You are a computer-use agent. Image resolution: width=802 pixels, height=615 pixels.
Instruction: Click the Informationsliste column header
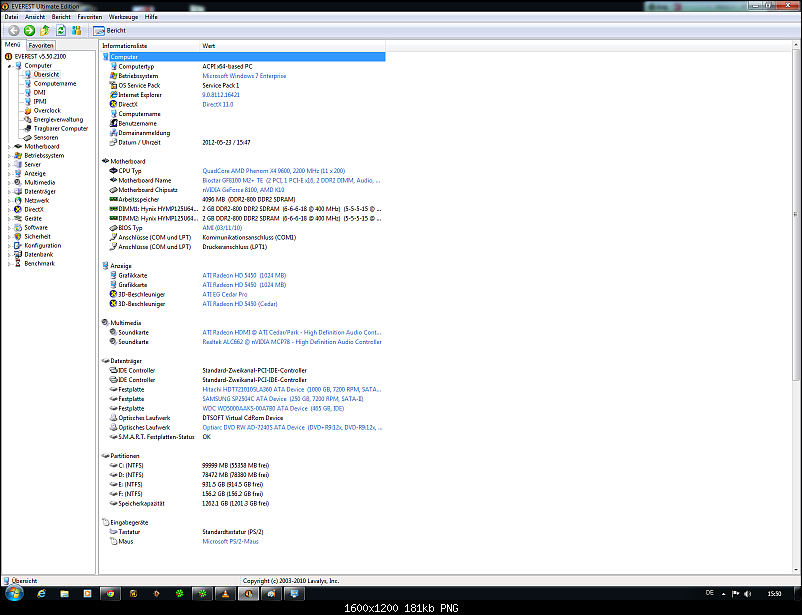(x=124, y=46)
